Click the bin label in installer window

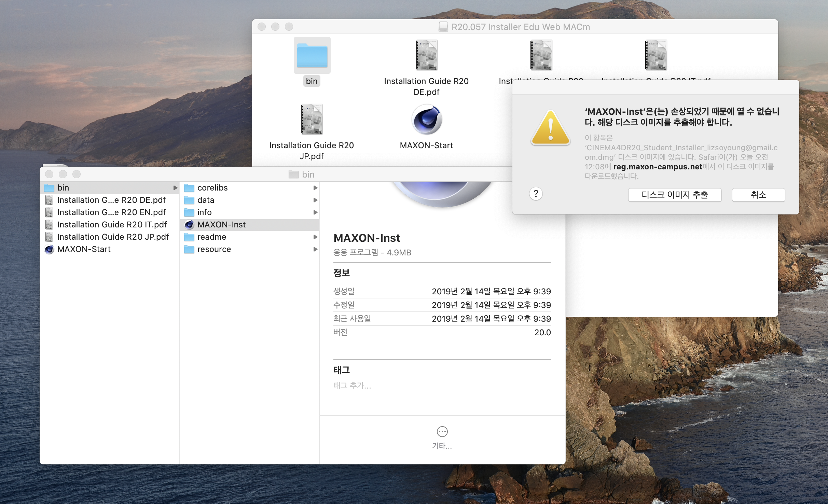click(312, 81)
